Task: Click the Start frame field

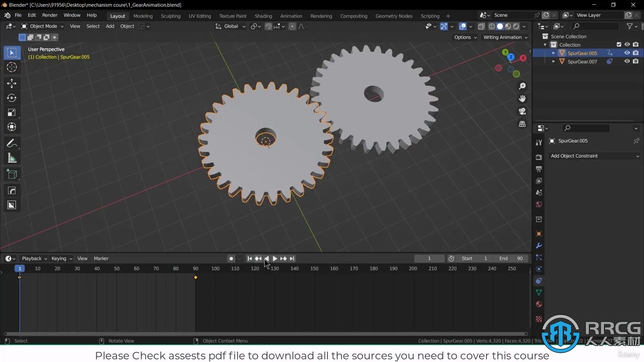Action: pos(474,258)
